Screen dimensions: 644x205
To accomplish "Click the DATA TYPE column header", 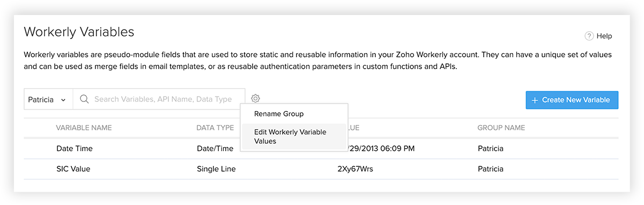I will (x=215, y=128).
